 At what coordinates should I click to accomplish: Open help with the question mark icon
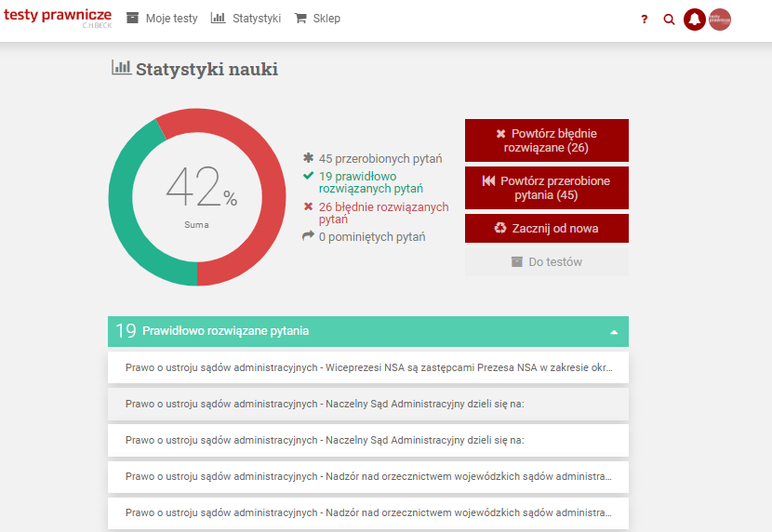point(644,20)
